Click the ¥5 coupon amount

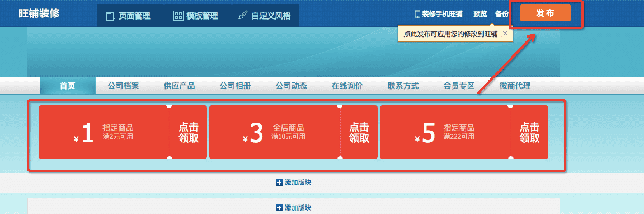point(425,134)
